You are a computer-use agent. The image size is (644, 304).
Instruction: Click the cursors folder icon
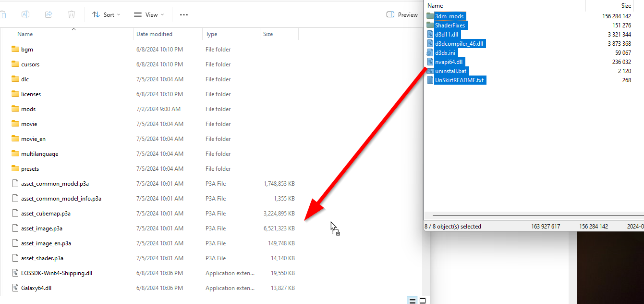[x=15, y=64]
